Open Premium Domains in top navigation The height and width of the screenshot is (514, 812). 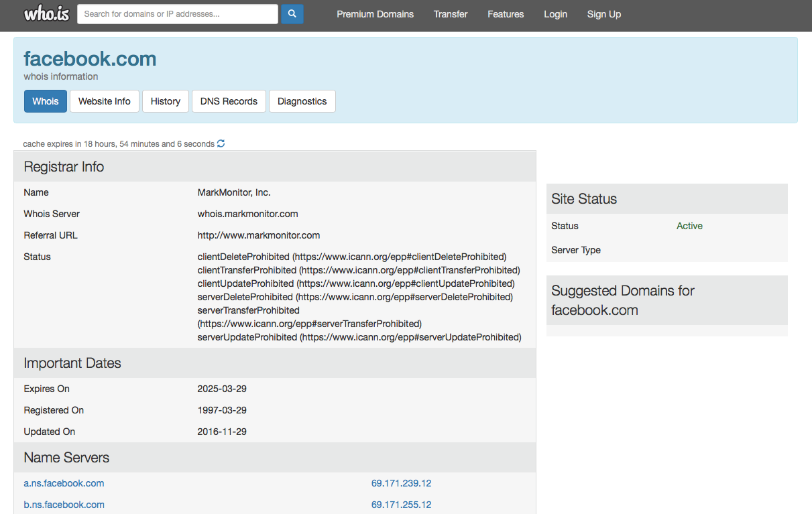tap(375, 14)
